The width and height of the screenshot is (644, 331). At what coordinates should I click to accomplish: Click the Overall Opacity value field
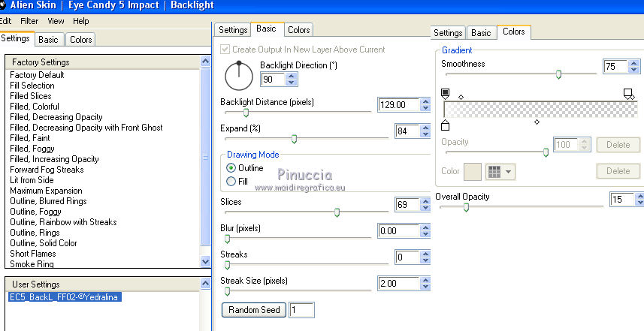coord(622,200)
